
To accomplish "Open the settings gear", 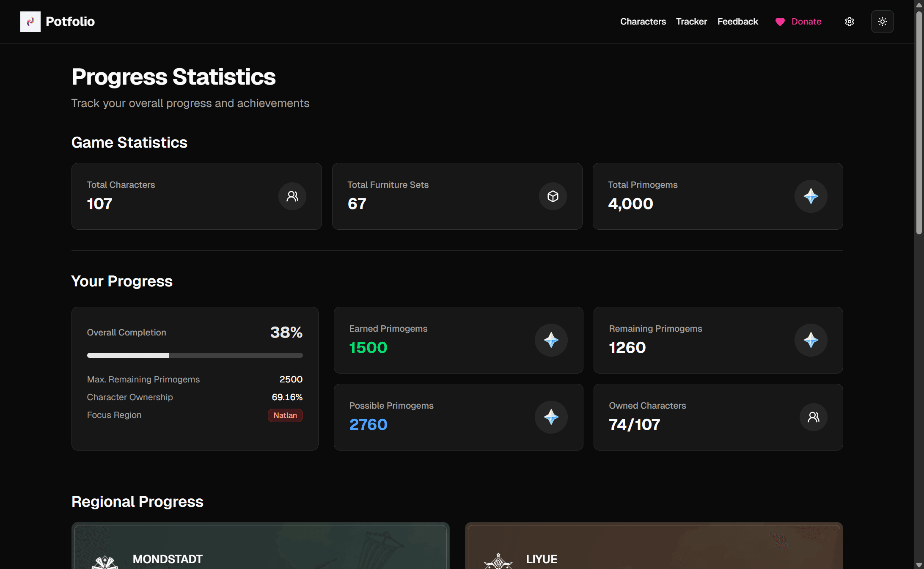I will (849, 21).
